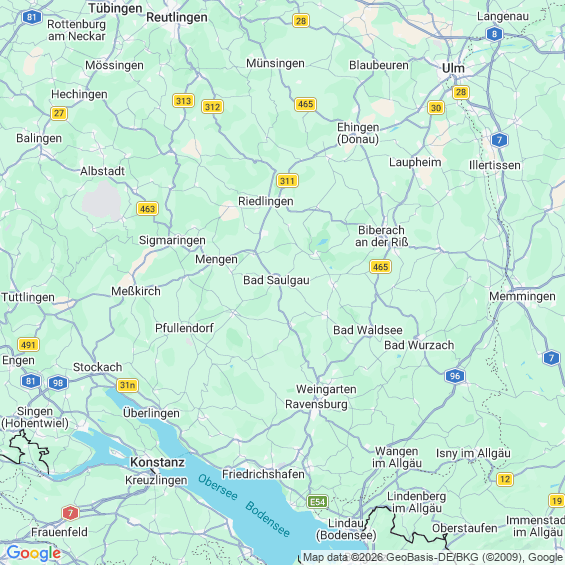Click the red 7 shield near Frauenfeld

click(x=70, y=513)
